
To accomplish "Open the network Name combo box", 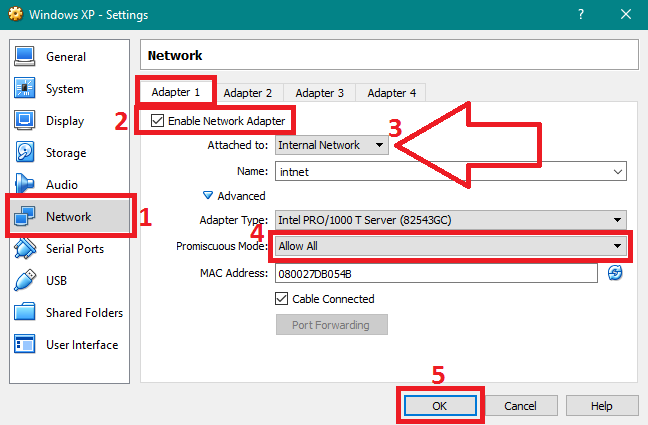I will click(451, 172).
